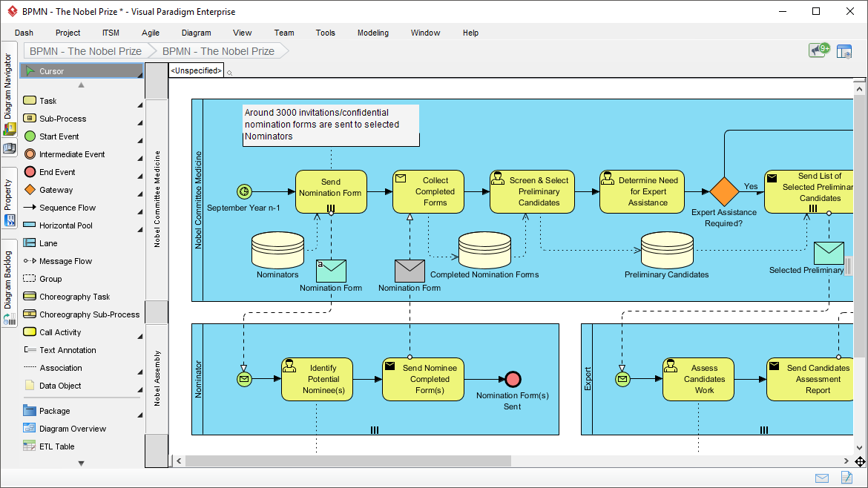This screenshot has height=488, width=868.
Task: Expand Call Activity variants arrow
Action: point(140,337)
